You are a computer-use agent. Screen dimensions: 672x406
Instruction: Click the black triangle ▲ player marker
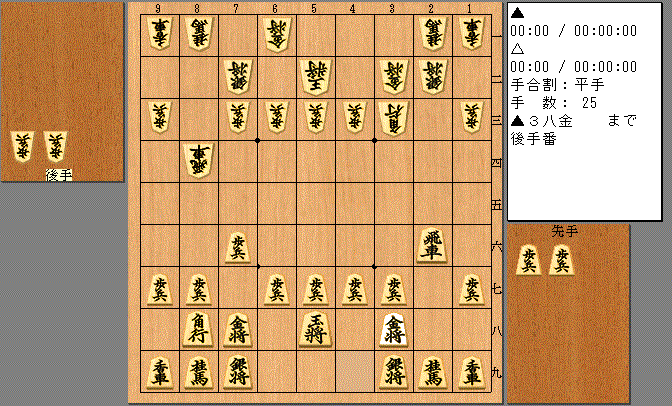(517, 13)
